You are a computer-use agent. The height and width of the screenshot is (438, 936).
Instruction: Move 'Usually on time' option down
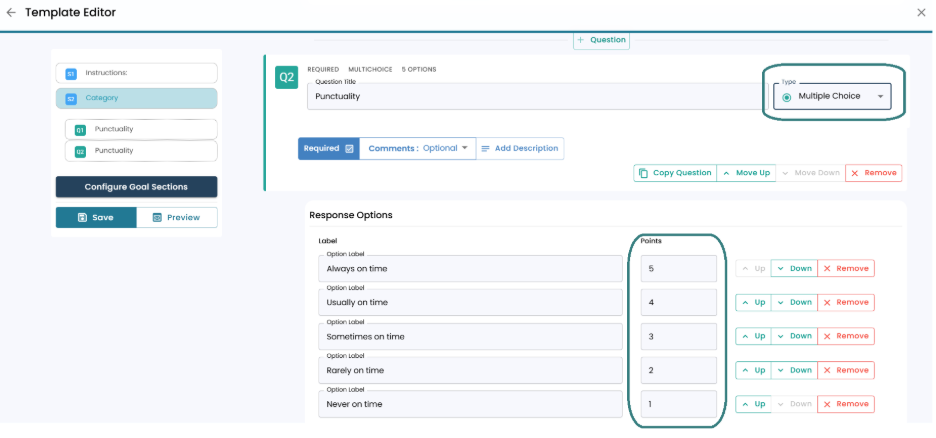(x=794, y=303)
